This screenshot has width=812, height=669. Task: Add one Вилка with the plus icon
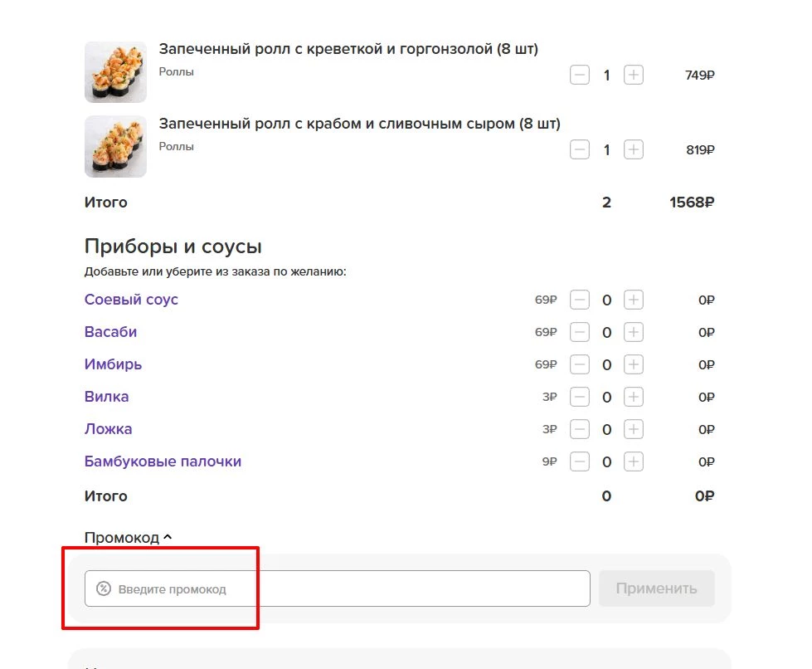coord(633,397)
